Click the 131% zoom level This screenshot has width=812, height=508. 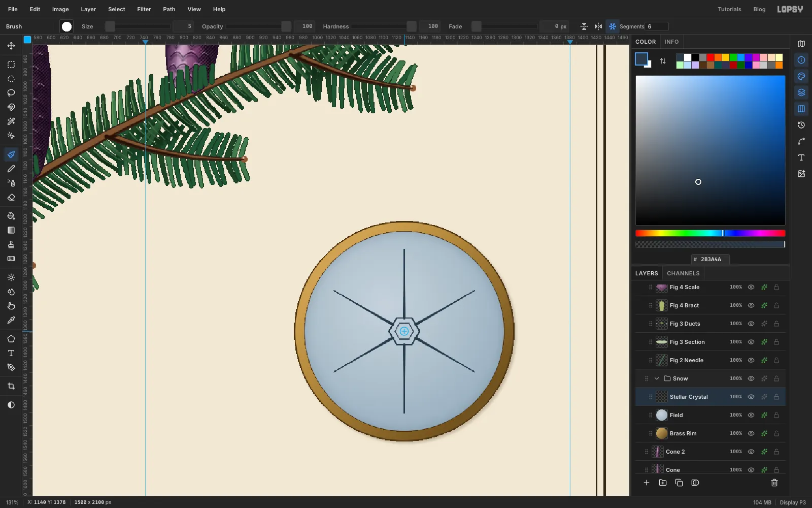pos(12,502)
